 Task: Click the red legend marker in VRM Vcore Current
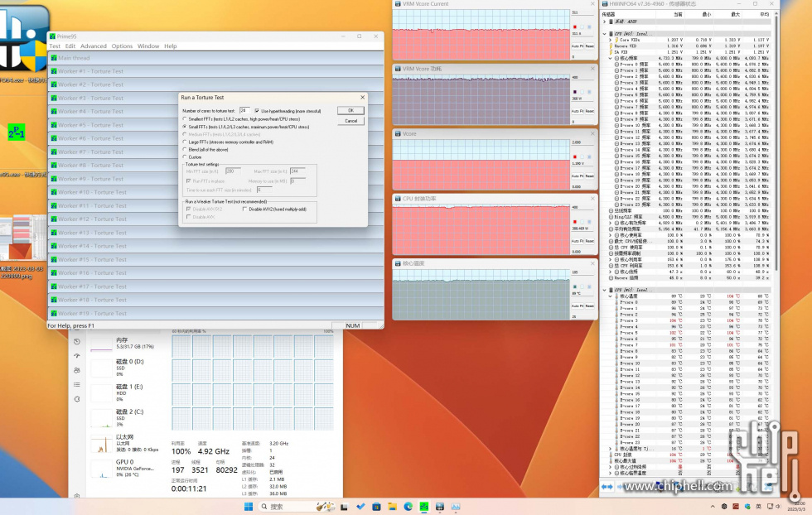(x=575, y=26)
